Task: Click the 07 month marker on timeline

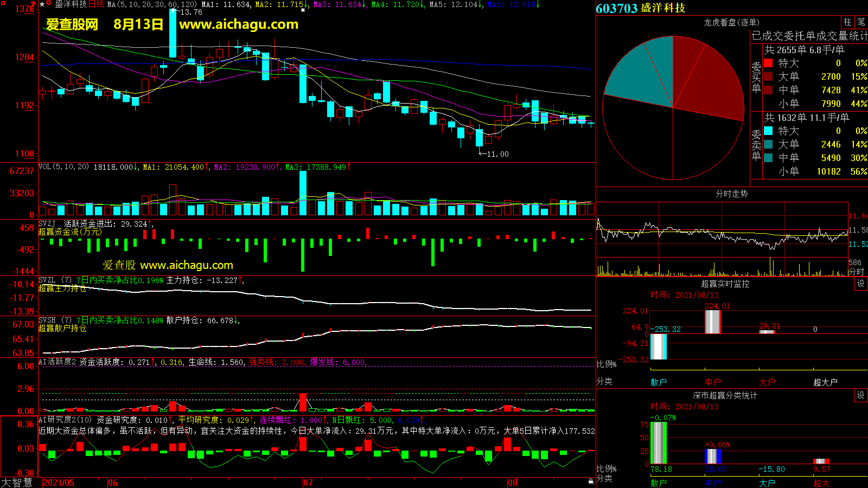Action: tap(308, 483)
